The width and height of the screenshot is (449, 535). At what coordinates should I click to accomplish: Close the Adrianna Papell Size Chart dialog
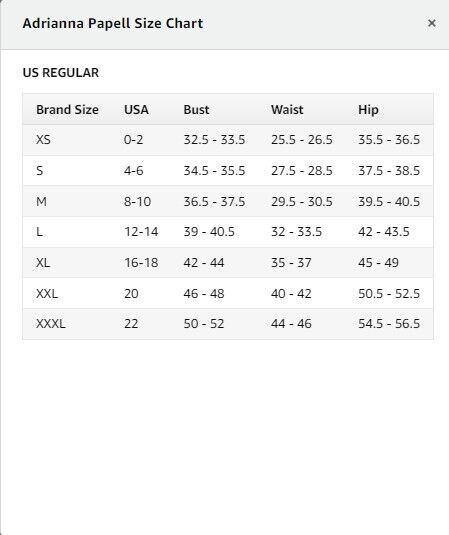pyautogui.click(x=432, y=23)
